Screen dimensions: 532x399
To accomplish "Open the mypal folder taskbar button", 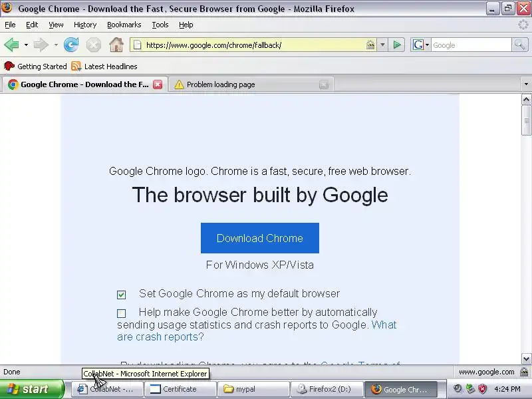I will point(253,389).
